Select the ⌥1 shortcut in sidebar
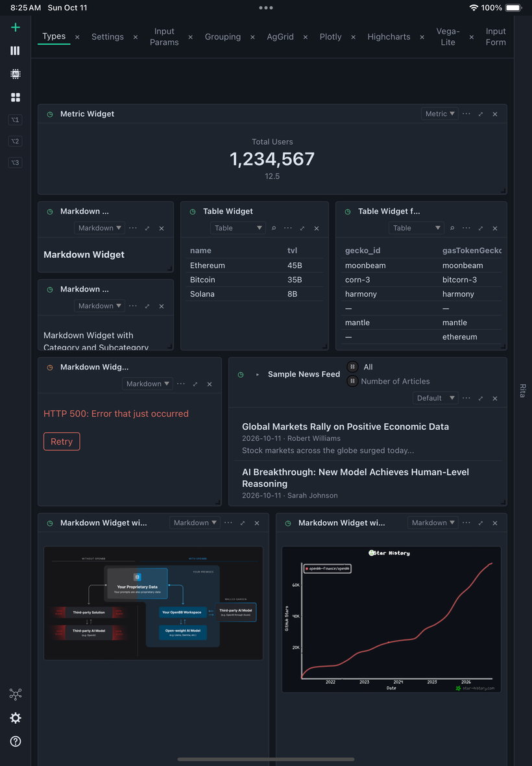This screenshot has width=532, height=766. [x=16, y=119]
